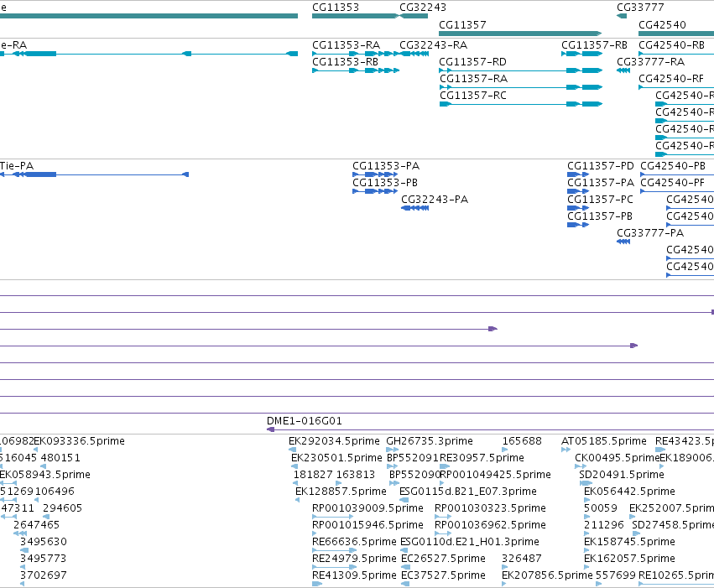Click the CG11353 gene label
Image resolution: width=714 pixels, height=588 pixels.
(x=336, y=8)
